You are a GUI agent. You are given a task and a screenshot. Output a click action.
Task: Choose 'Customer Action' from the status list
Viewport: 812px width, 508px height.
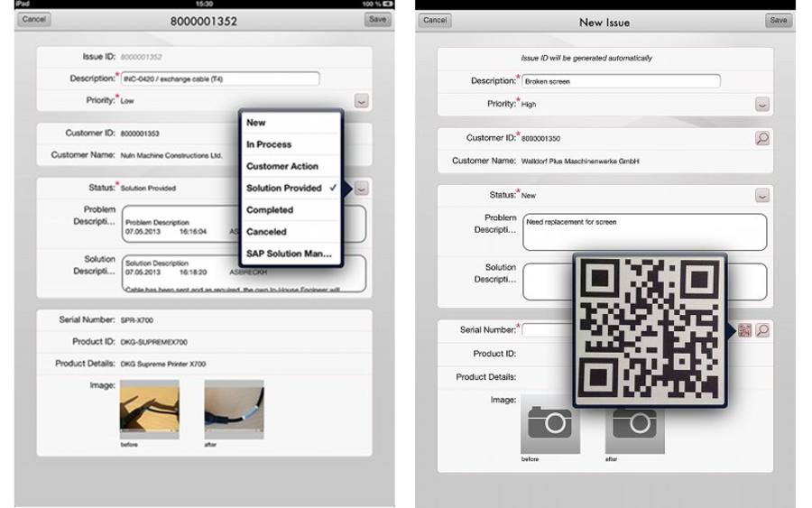(291, 166)
